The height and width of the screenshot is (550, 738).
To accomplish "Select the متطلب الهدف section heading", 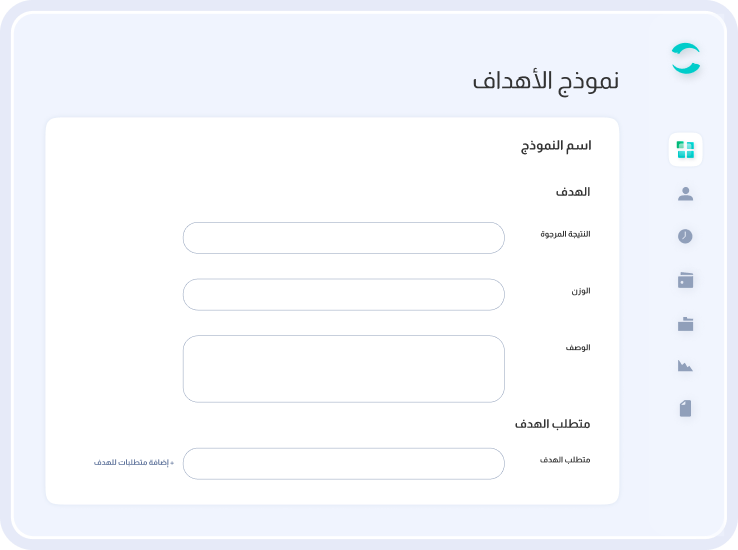I will coord(553,424).
